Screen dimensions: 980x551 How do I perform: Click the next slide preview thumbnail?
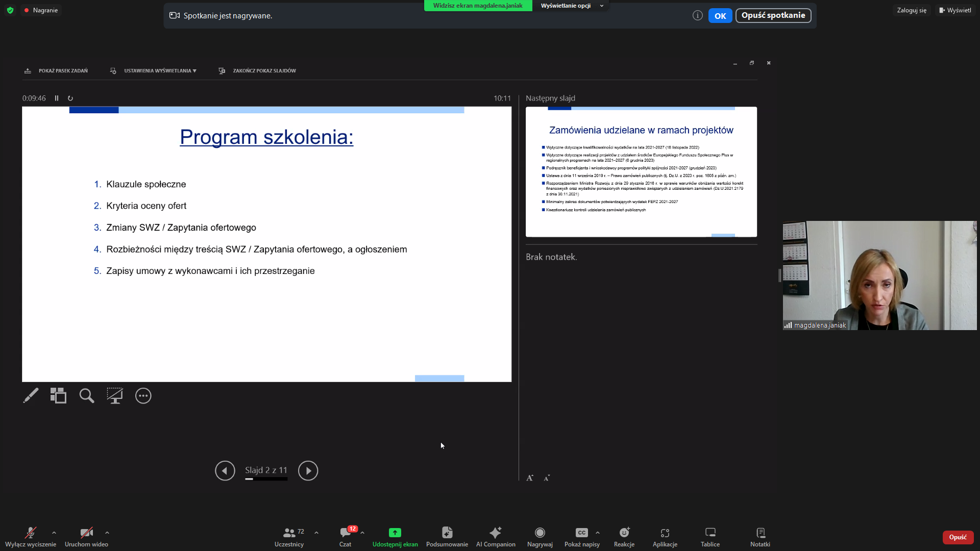pyautogui.click(x=641, y=172)
